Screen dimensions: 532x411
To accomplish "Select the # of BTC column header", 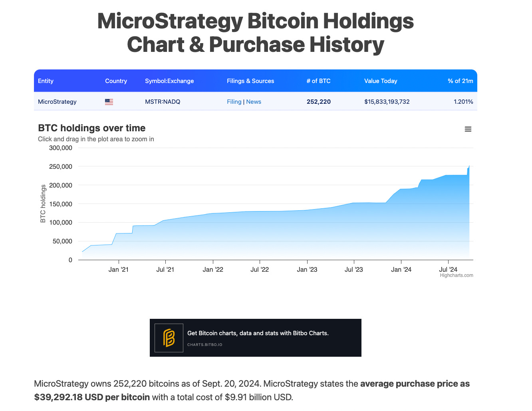I will 318,81.
